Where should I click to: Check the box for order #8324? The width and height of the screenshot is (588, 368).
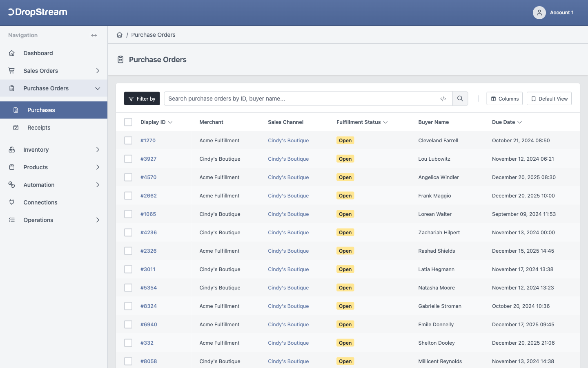pyautogui.click(x=128, y=306)
